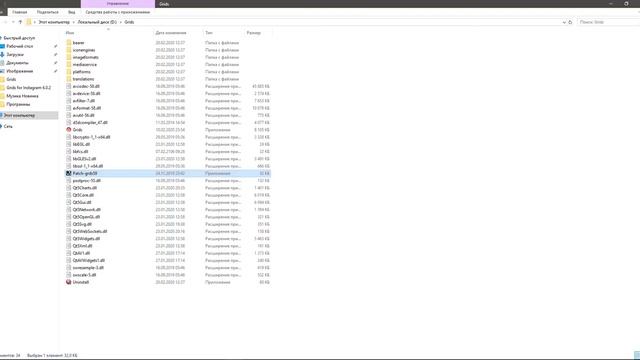Click the avcodec-58.dll file icon
The image size is (640, 360).
(69, 86)
